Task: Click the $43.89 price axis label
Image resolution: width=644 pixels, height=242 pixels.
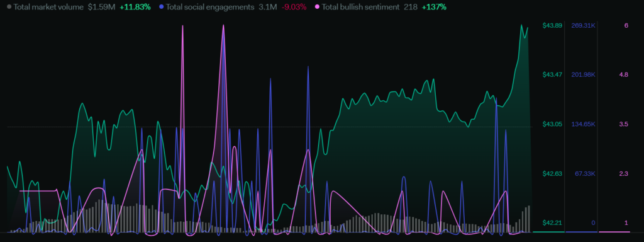Action: (552, 25)
